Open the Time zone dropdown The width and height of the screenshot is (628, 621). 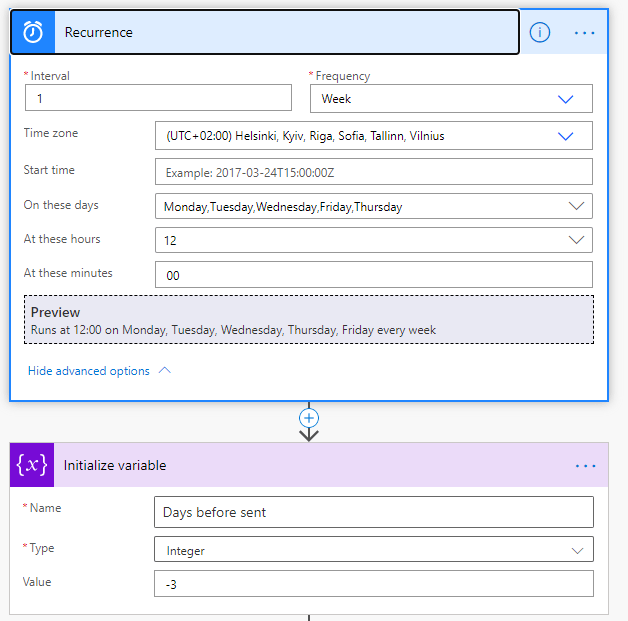pyautogui.click(x=565, y=136)
